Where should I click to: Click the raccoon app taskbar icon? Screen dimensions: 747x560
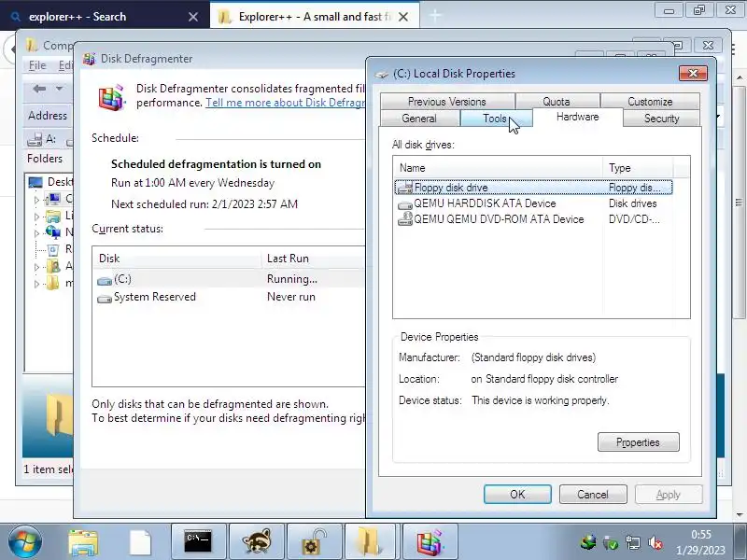(x=256, y=542)
